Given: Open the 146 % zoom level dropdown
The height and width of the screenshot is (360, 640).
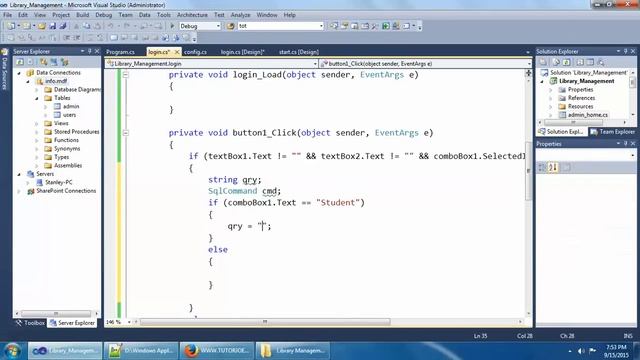Looking at the screenshot, I should tap(129, 322).
